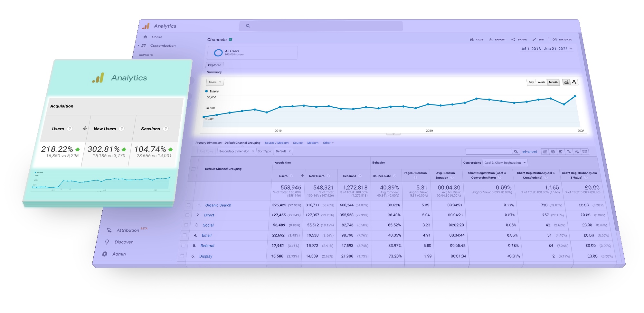Click the Sessions total 1,272,818
644x313 pixels.
[355, 188]
